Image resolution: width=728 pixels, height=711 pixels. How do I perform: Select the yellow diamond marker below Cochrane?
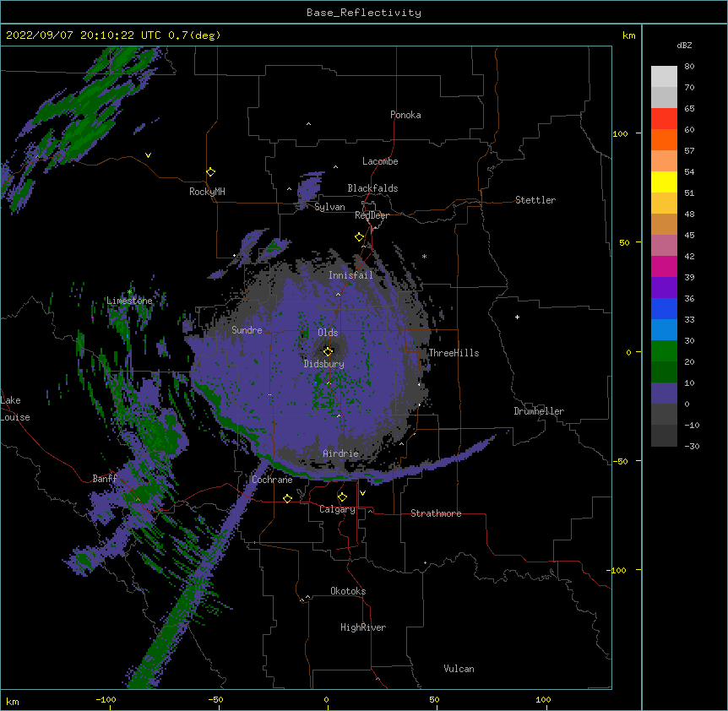287,498
